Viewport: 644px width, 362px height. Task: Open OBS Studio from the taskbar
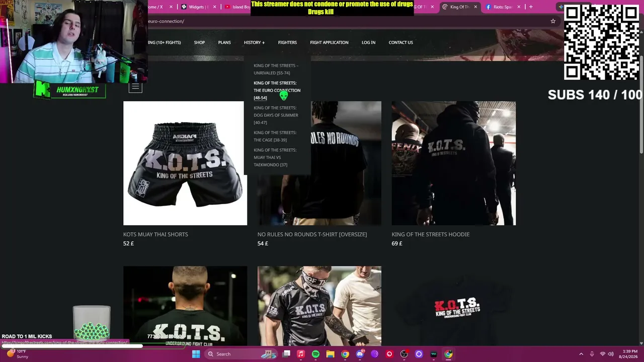[x=404, y=354]
